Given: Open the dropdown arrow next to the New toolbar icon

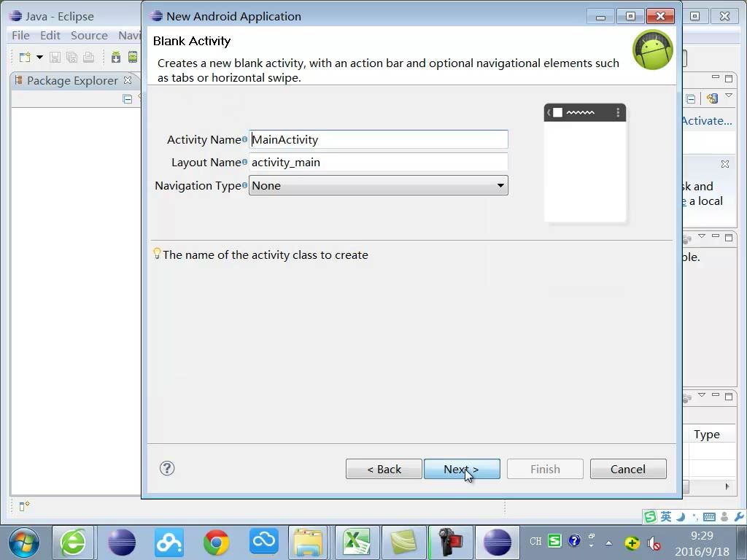Looking at the screenshot, I should coord(39,57).
